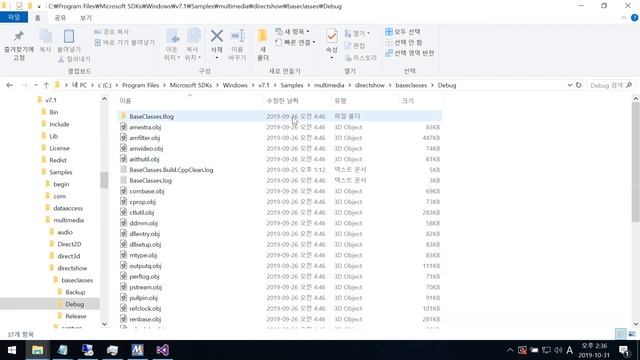Click the Back navigation arrow
640x360 pixels.
click(9, 85)
